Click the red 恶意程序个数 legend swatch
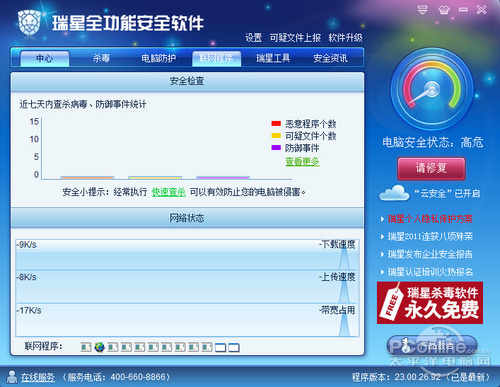Screen dimensions: 500x387 (276, 124)
